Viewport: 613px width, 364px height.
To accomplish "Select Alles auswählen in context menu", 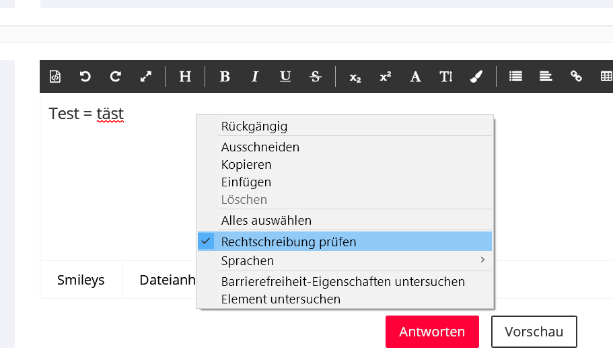I will [266, 220].
